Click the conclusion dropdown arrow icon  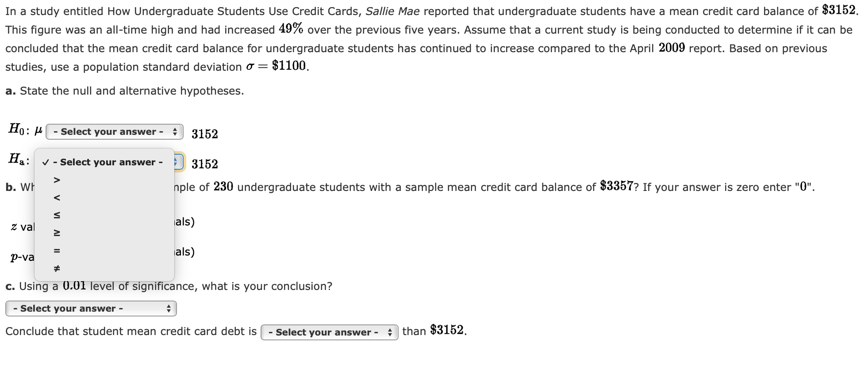click(169, 308)
